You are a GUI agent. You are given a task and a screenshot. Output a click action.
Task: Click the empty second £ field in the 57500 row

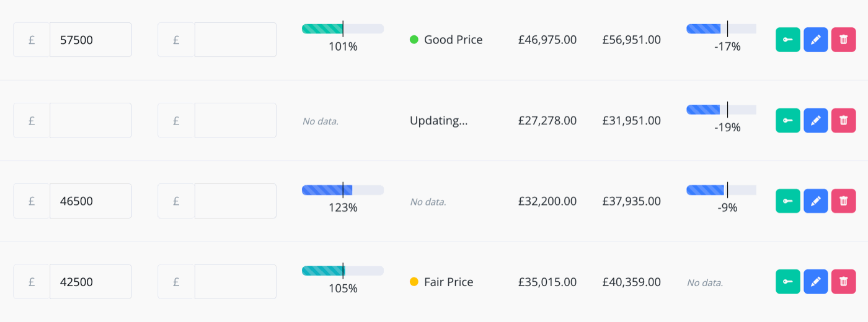tap(236, 40)
